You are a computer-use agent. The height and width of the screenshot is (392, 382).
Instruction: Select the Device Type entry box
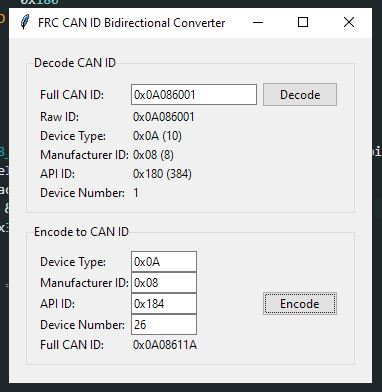click(x=164, y=262)
